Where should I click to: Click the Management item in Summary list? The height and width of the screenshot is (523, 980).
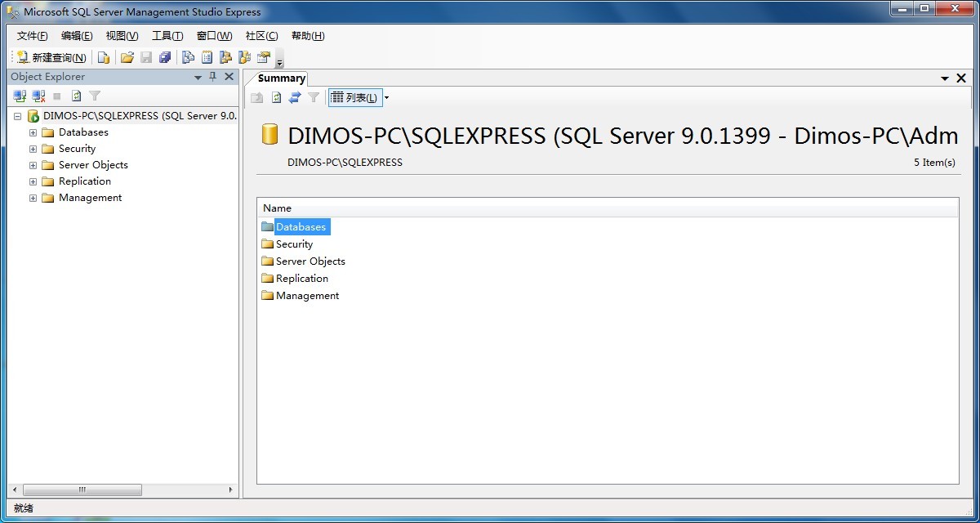click(x=301, y=296)
